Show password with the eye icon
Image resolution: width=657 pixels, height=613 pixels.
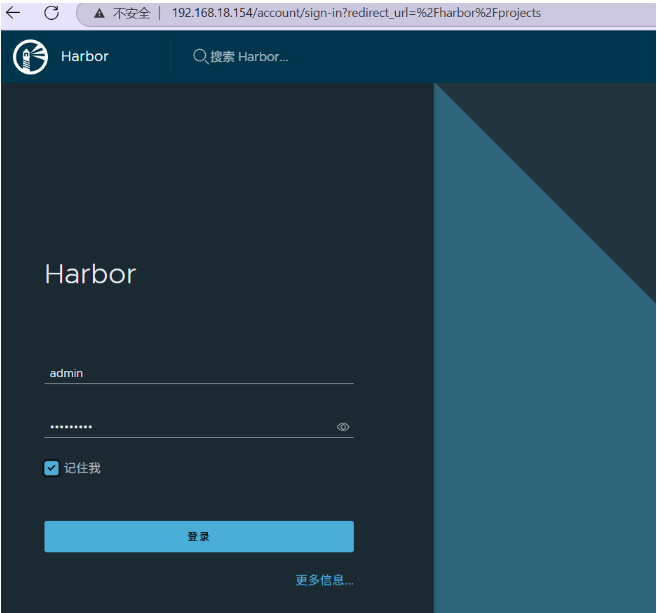(343, 427)
